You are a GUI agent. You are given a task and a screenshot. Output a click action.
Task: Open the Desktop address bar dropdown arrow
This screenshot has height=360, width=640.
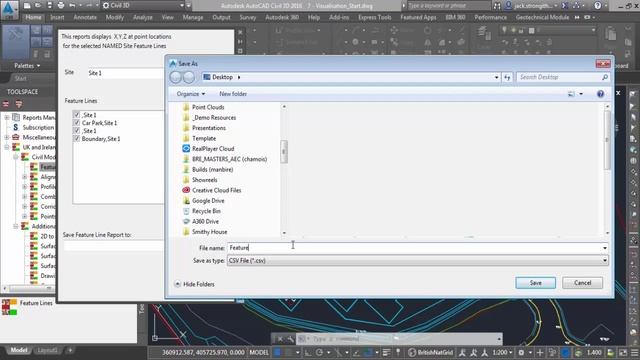coord(496,77)
